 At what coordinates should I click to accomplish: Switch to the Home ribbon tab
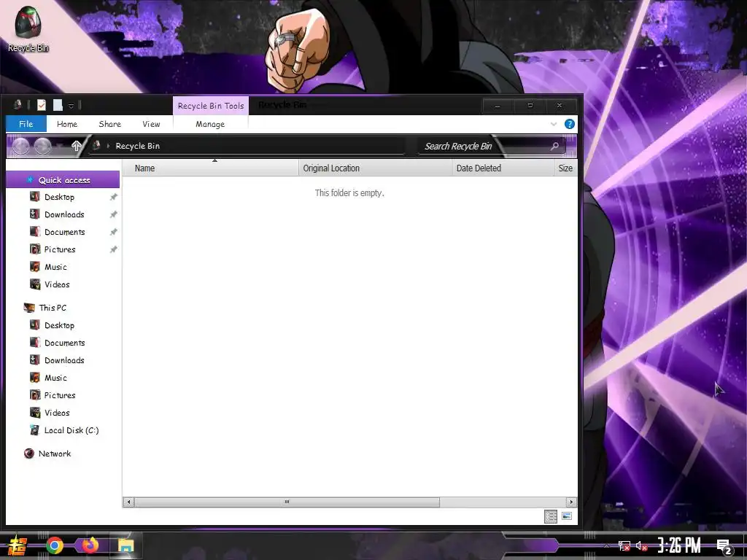pyautogui.click(x=66, y=124)
